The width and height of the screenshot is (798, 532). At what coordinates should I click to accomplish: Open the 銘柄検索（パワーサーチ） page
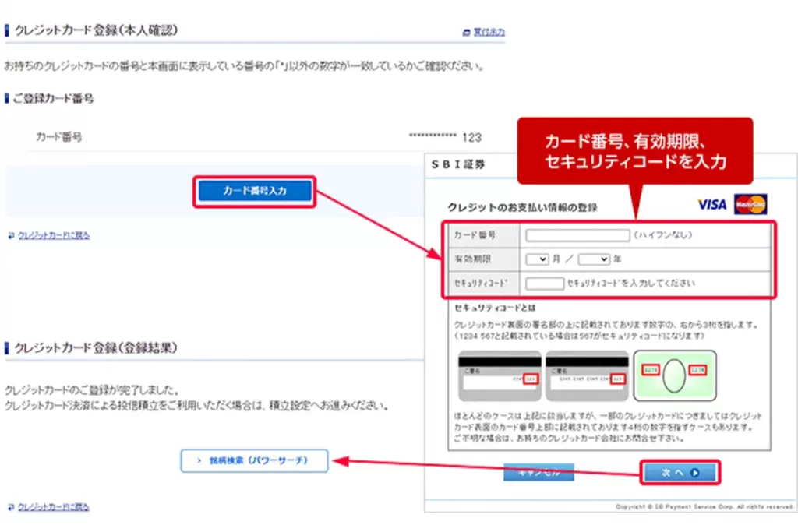pos(254,460)
